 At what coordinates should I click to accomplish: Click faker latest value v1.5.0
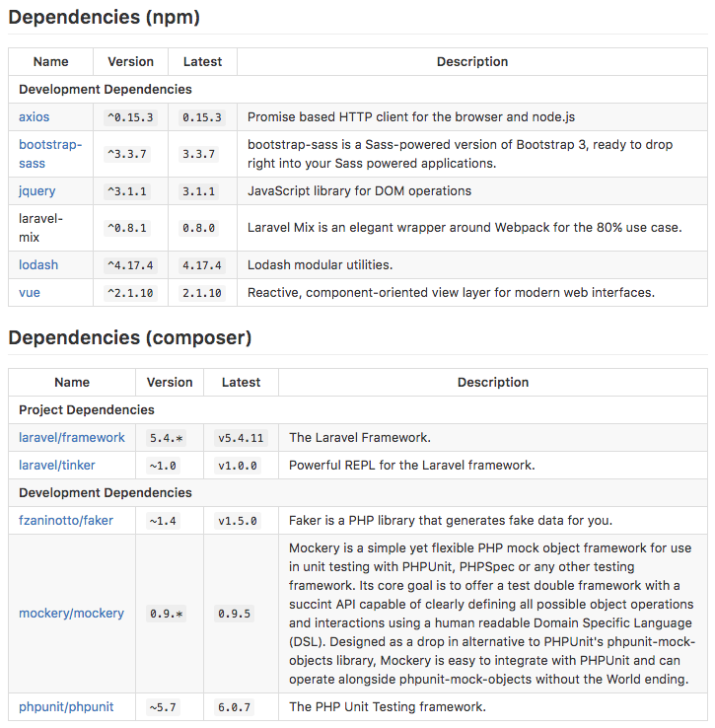(x=238, y=521)
